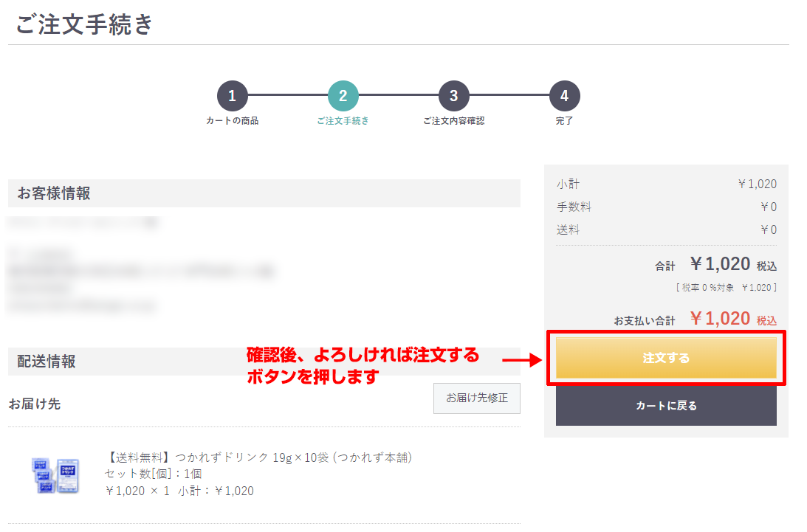807x532 pixels.
Task: Select step 2 circle for ご注文手続き
Action: (x=343, y=96)
